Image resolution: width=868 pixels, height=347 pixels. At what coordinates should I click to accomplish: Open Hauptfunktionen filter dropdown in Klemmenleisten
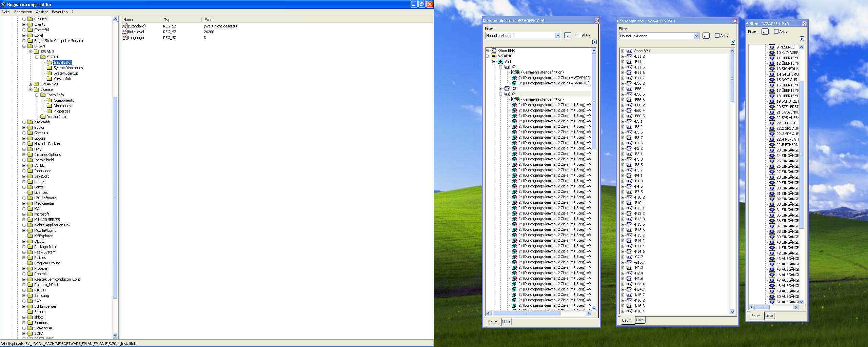558,36
